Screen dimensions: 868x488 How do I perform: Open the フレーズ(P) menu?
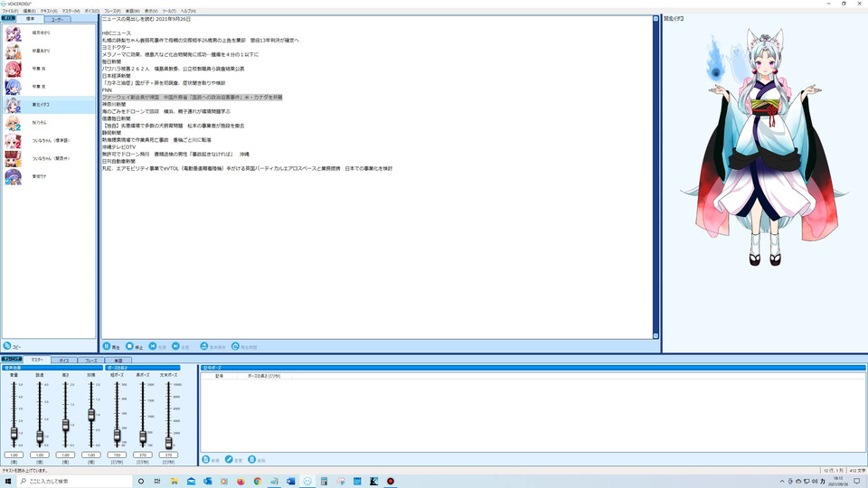[x=112, y=11]
